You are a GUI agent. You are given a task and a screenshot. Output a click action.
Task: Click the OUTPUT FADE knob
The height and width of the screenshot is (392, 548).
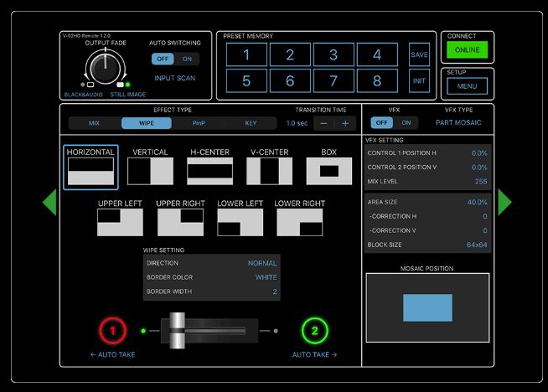[x=106, y=67]
